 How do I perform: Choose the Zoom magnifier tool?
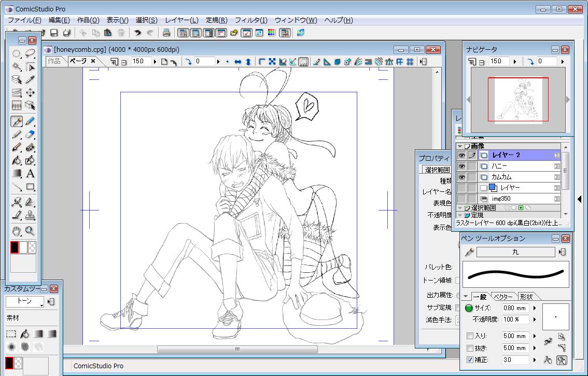point(30,231)
